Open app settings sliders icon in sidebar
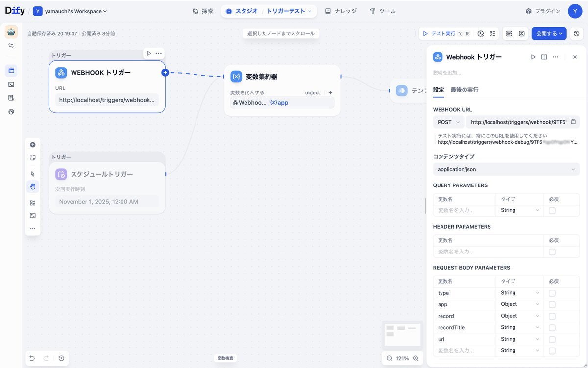The height and width of the screenshot is (368, 588). 11,46
